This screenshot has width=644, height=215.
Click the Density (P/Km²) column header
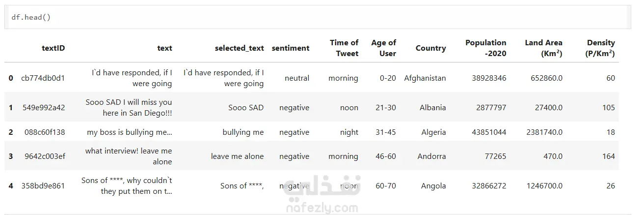pyautogui.click(x=600, y=48)
